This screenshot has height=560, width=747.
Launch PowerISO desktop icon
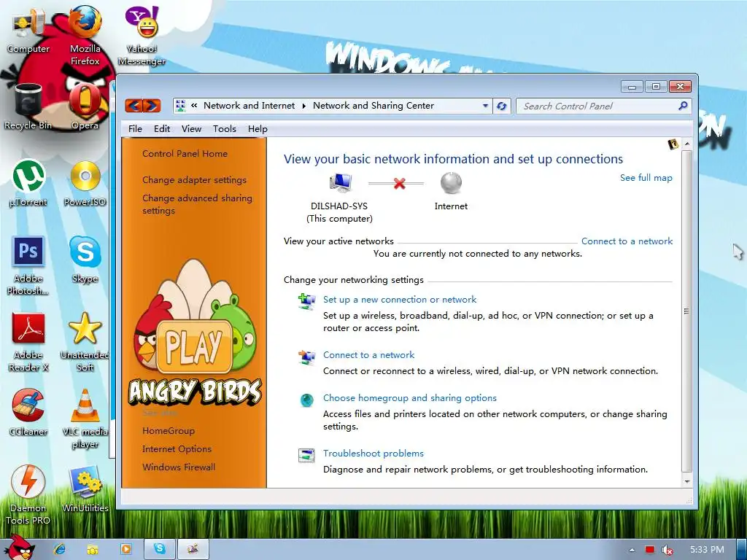(85, 183)
